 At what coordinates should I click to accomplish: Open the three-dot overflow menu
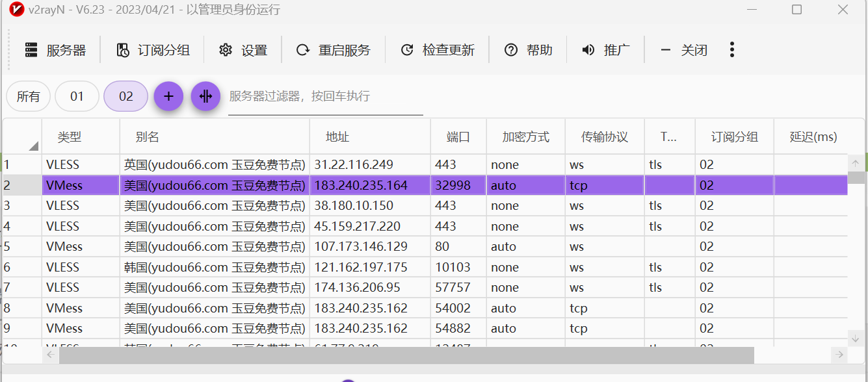tap(732, 50)
